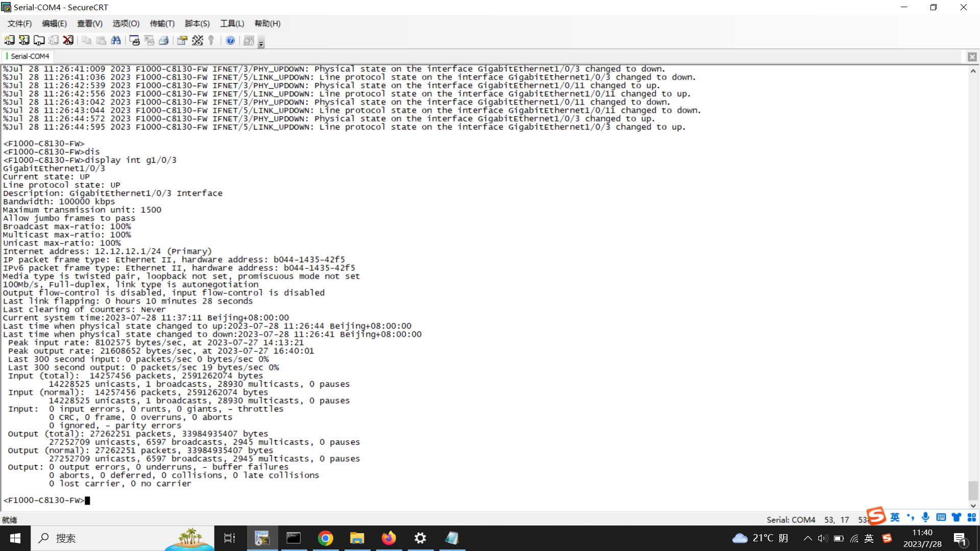
Task: Open the 脚本(S) script menu
Action: [197, 23]
